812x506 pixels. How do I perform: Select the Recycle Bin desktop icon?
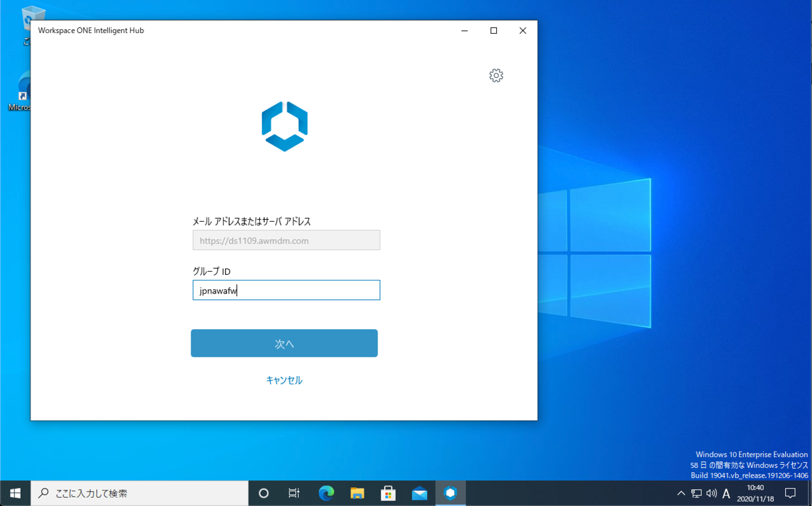pos(26,25)
